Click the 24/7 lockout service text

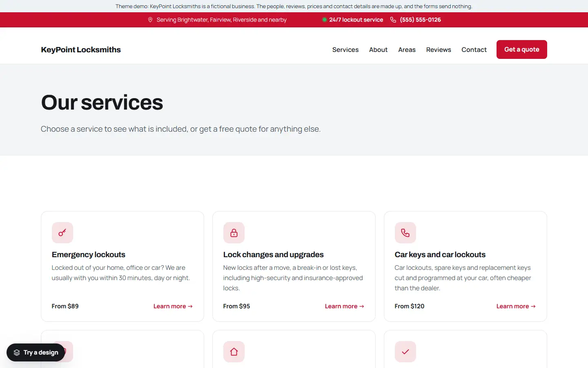[x=356, y=20]
